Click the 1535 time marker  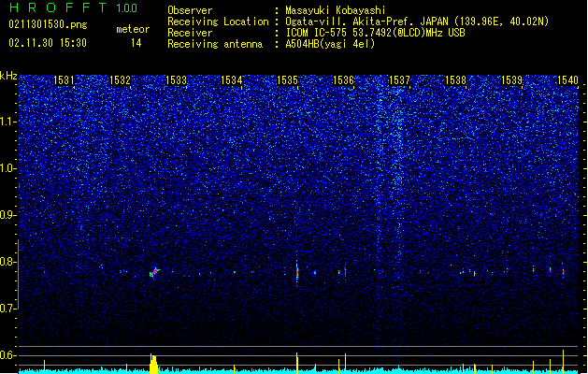tap(288, 80)
